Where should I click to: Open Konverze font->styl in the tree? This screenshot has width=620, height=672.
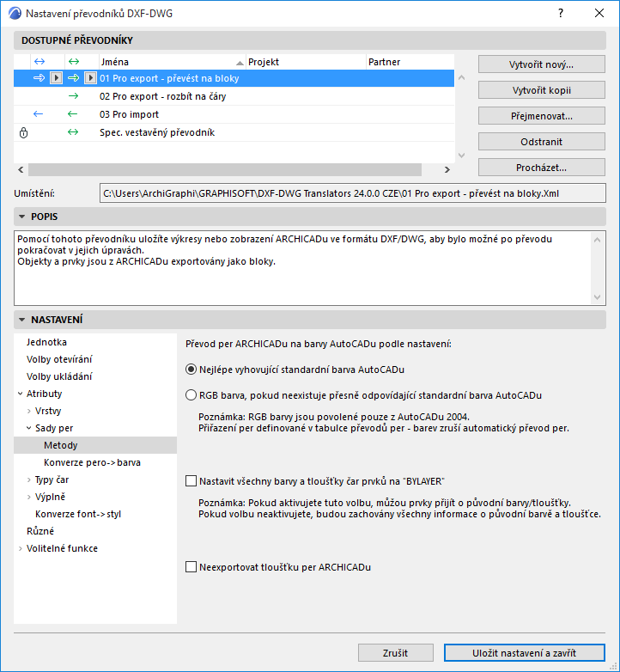pyautogui.click(x=78, y=514)
